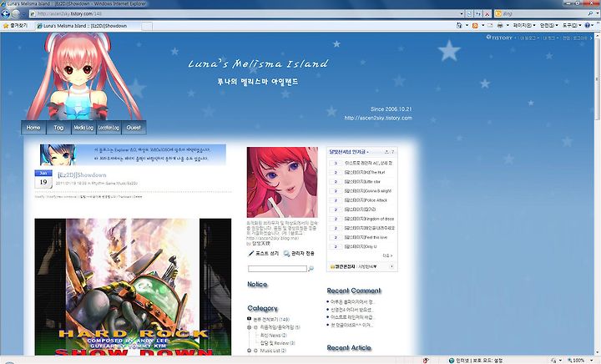The height and width of the screenshot is (364, 601).
Task: Click the blue Help question mark icon
Action: pos(587,26)
